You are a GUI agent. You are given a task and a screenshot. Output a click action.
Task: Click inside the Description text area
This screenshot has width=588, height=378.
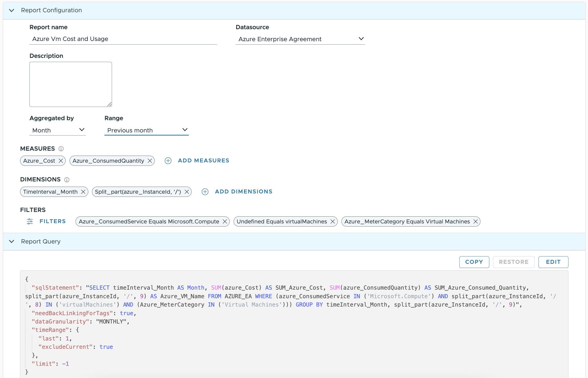[x=71, y=84]
